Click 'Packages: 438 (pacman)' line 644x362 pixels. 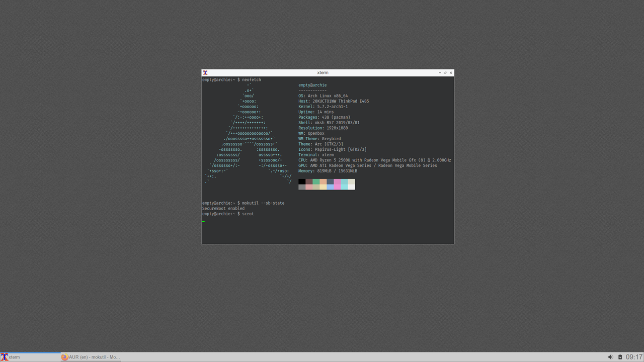(x=324, y=117)
